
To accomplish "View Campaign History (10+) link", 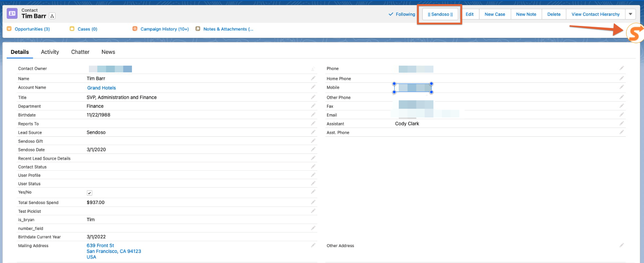I will (165, 29).
